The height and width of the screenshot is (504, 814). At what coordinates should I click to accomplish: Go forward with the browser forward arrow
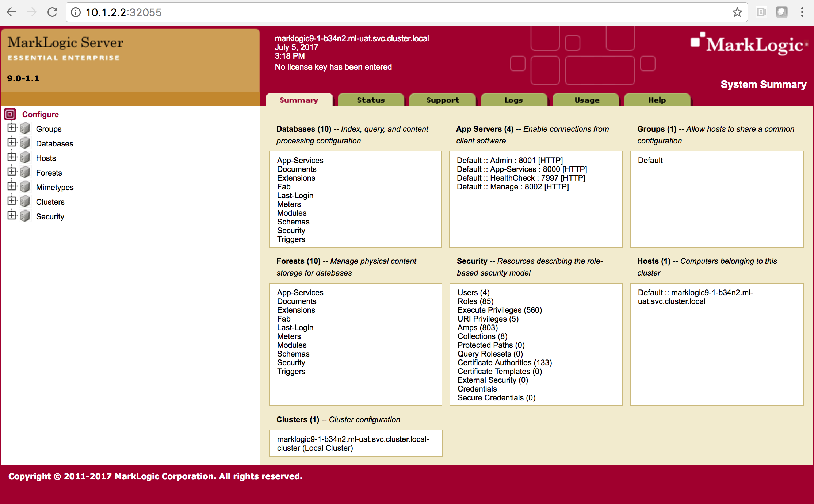pos(32,12)
